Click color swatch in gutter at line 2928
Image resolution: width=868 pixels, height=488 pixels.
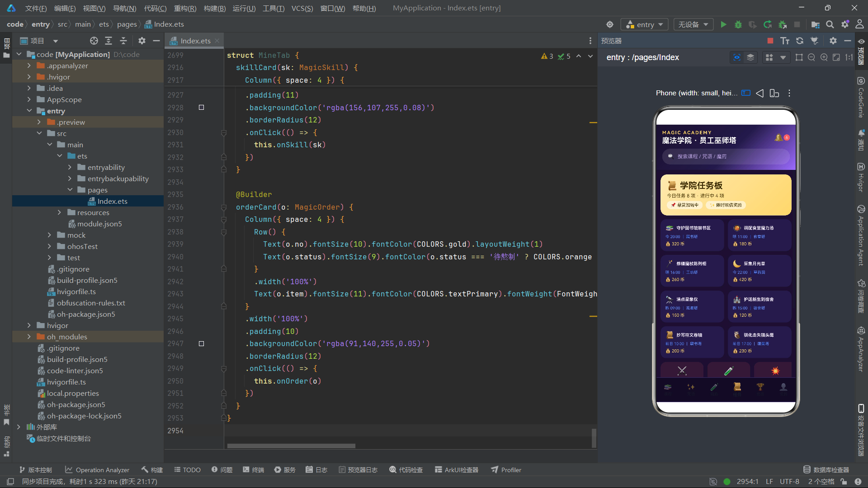[202, 108]
